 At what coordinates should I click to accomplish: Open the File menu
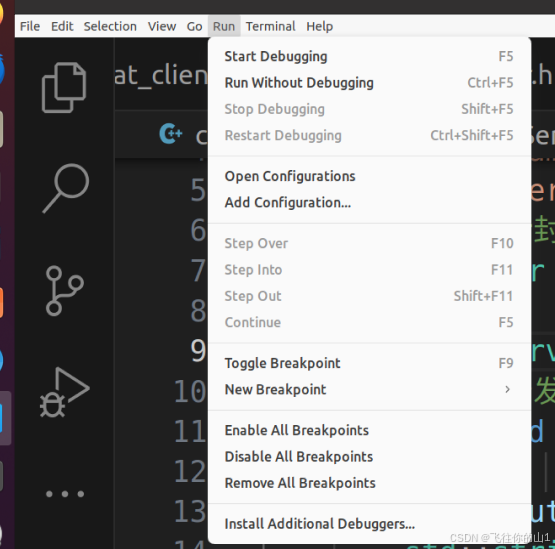click(30, 26)
